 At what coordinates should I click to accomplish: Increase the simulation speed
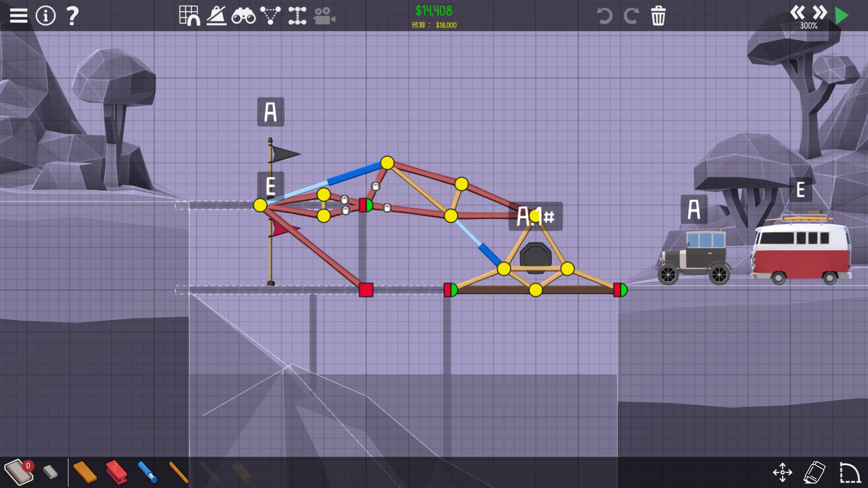pos(819,12)
